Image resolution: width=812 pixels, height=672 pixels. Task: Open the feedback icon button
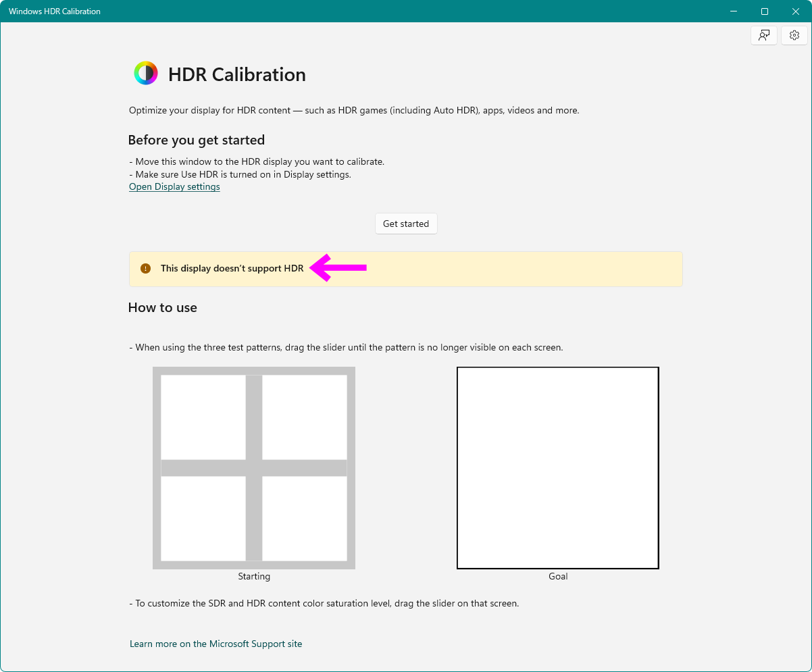pyautogui.click(x=763, y=36)
